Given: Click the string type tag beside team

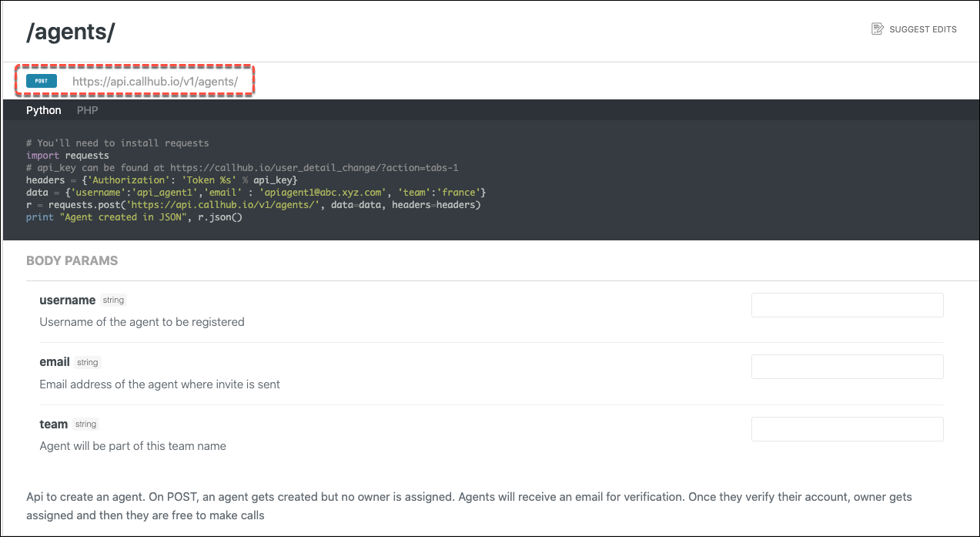Looking at the screenshot, I should pos(85,425).
